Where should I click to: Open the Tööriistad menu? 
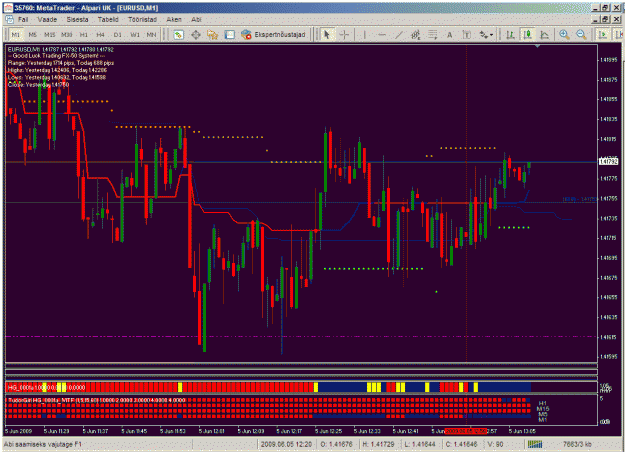(x=142, y=19)
